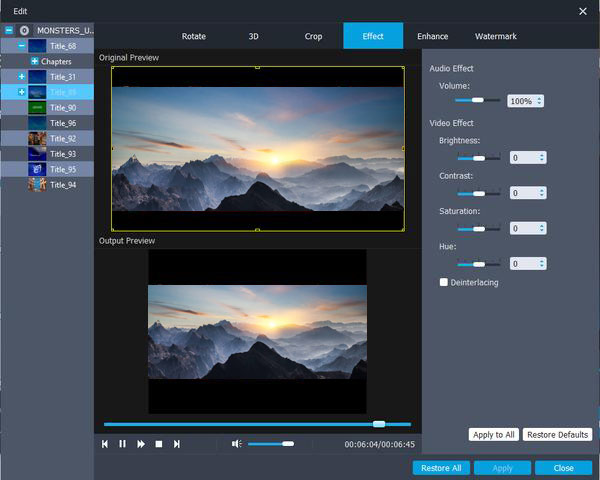The image size is (600, 480).
Task: Click the Apply to All button
Action: tap(494, 434)
